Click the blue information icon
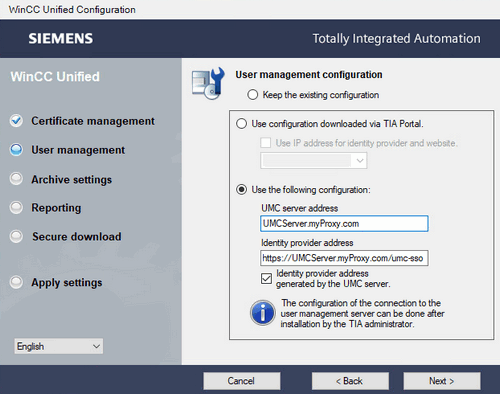 pos(263,313)
